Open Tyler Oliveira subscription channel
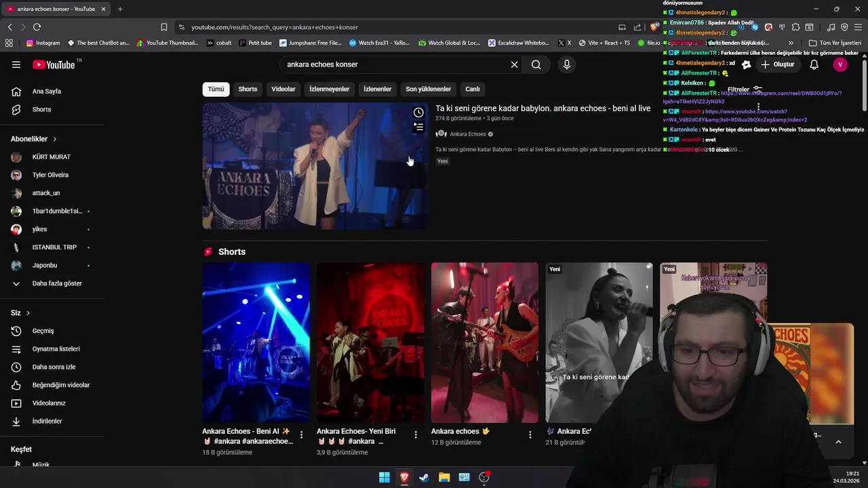Screen dimensions: 868x488 (52, 175)
